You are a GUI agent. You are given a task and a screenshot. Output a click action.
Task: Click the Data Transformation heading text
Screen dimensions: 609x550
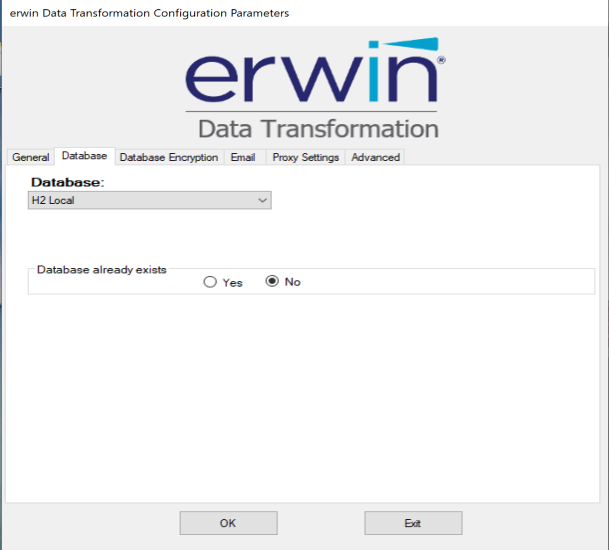(318, 129)
